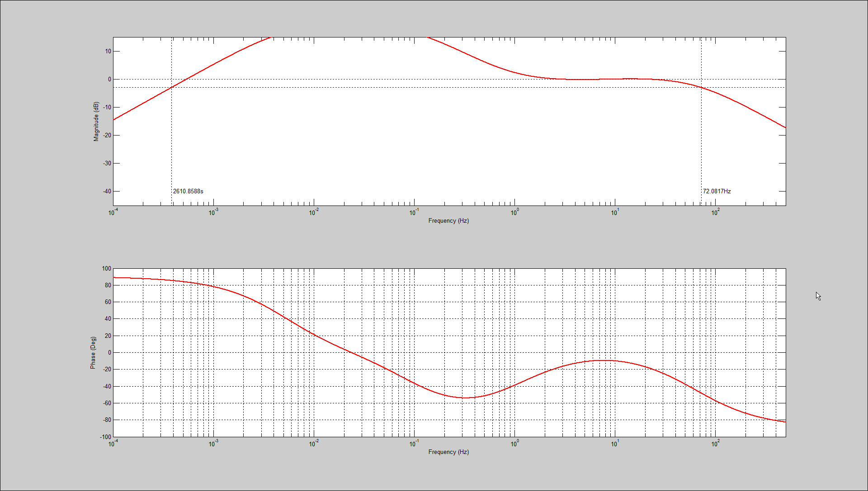Select the Phase (Deg) axis label
The height and width of the screenshot is (491, 868).
pos(93,353)
